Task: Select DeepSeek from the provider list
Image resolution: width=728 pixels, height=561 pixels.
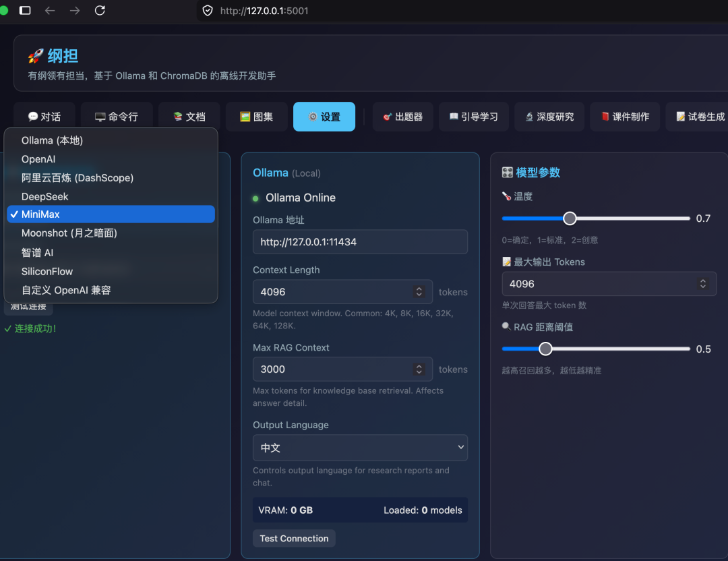Action: click(111, 196)
